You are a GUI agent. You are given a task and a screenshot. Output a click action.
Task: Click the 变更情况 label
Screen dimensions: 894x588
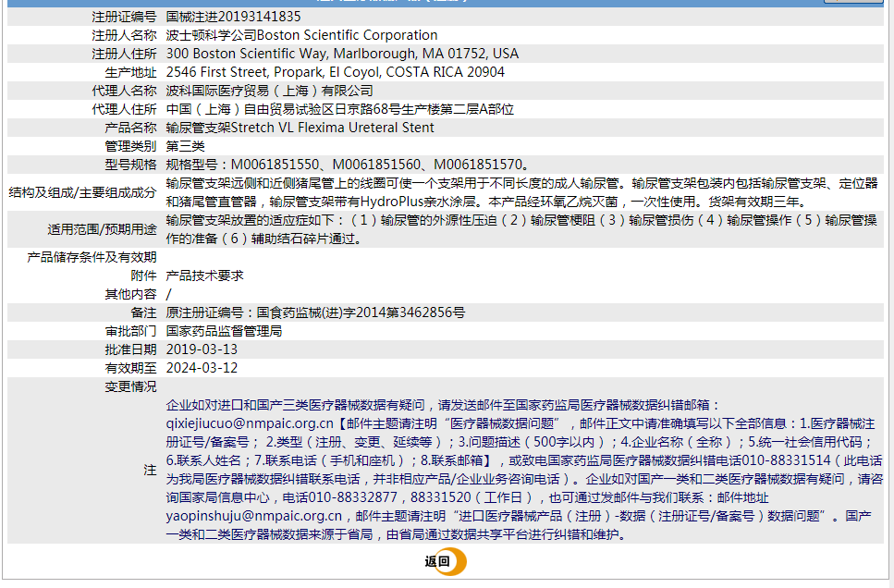pyautogui.click(x=130, y=386)
